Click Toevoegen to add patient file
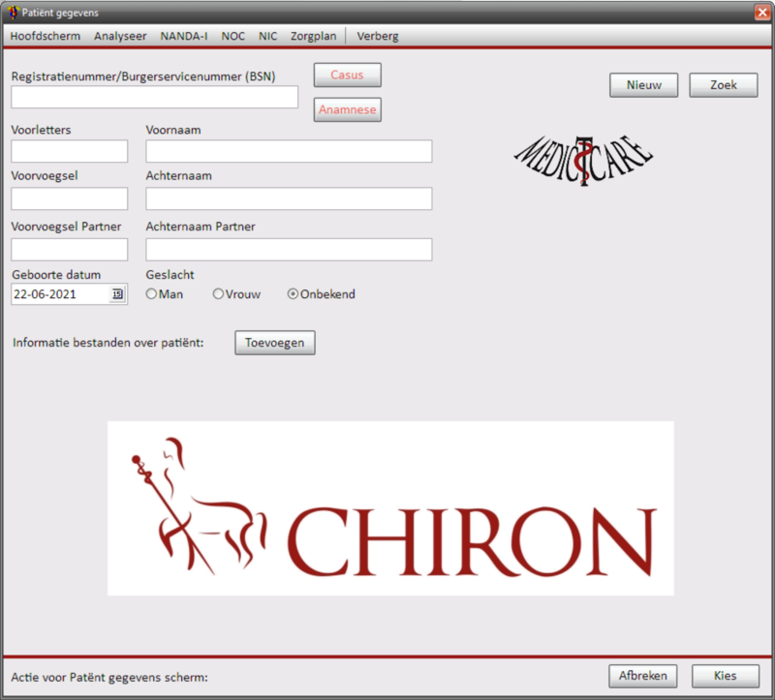 275,343
